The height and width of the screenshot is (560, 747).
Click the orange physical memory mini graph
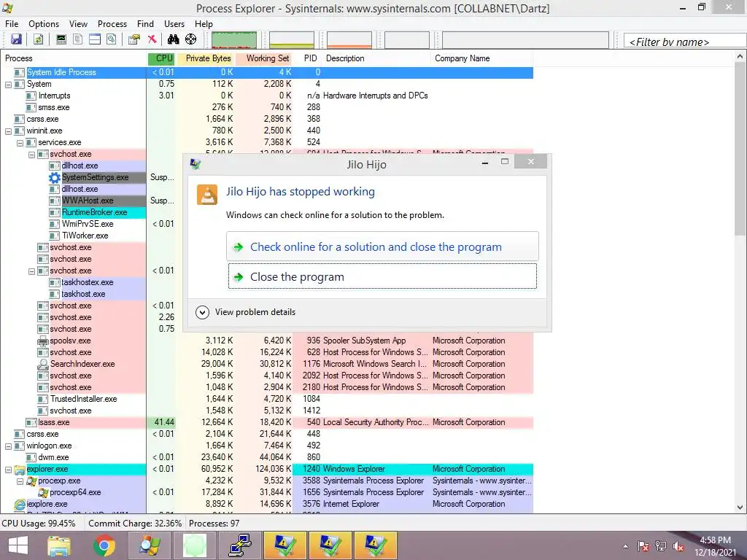(x=349, y=40)
